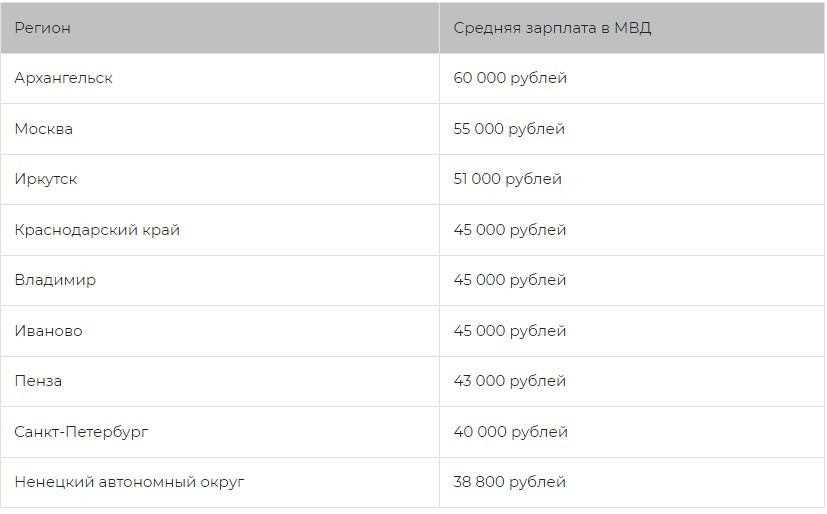
Task: Click the salary value for Краснодарский край
Action: pyautogui.click(x=510, y=230)
